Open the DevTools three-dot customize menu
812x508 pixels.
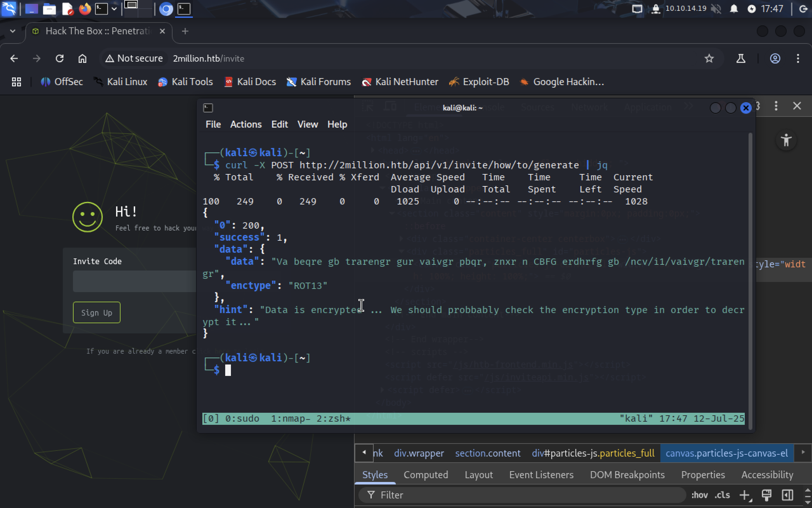click(x=776, y=106)
